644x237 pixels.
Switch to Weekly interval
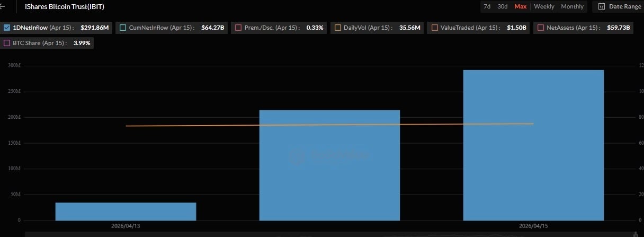[544, 6]
